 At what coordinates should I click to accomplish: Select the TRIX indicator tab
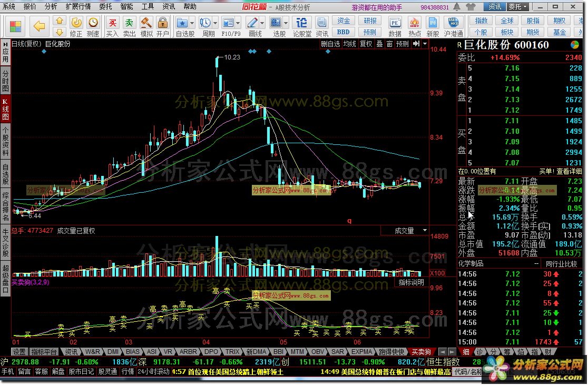(x=232, y=352)
